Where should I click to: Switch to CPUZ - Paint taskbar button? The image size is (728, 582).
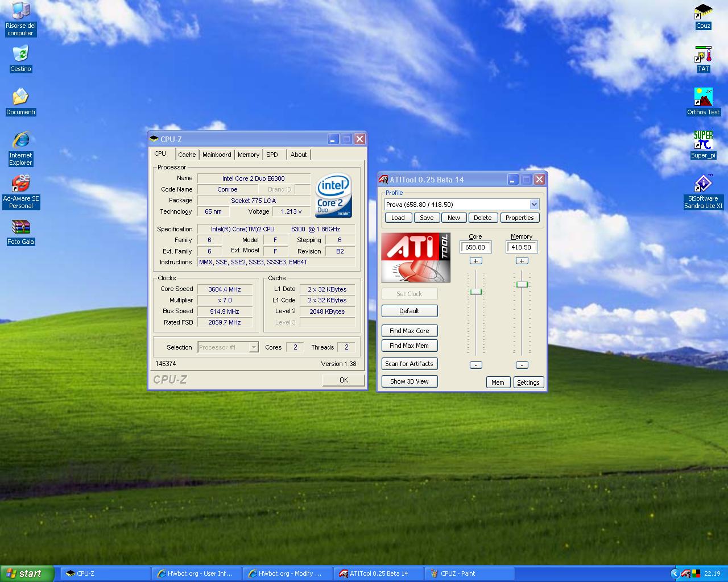pos(469,573)
